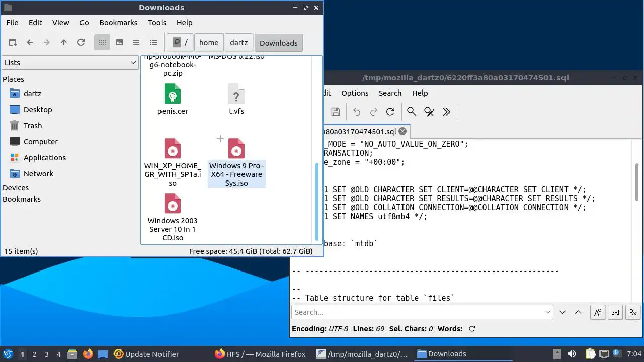Refresh word count in status bar
This screenshot has height=362, width=644.
[x=472, y=329]
